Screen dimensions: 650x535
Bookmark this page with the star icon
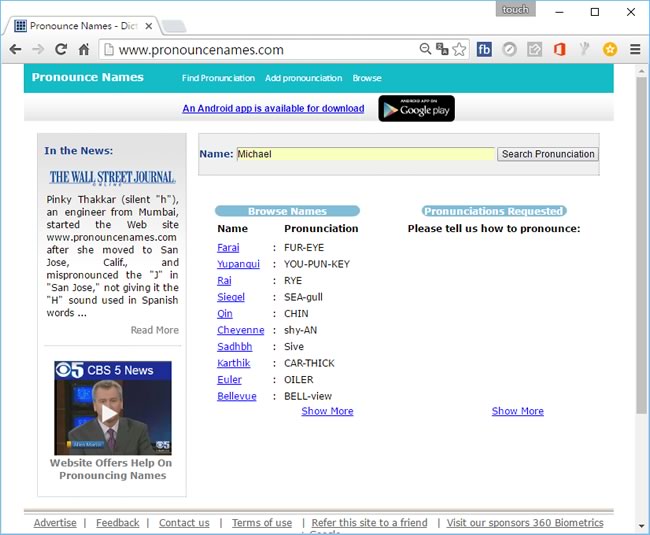coord(459,49)
